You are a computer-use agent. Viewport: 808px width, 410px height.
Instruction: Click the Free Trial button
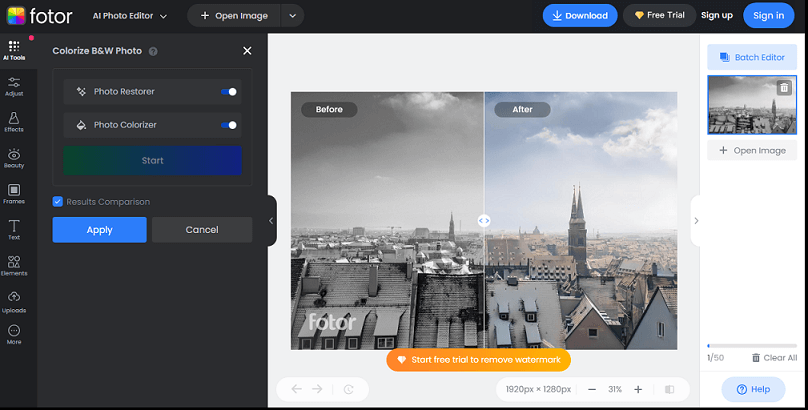[x=659, y=15]
